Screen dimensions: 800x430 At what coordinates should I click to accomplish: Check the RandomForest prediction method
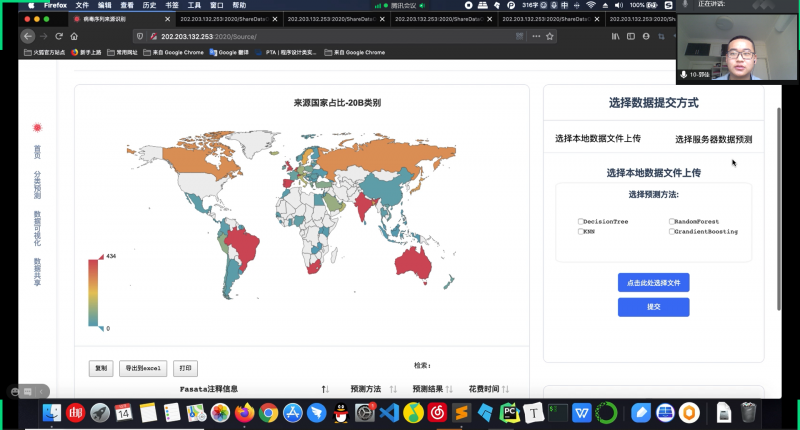671,221
